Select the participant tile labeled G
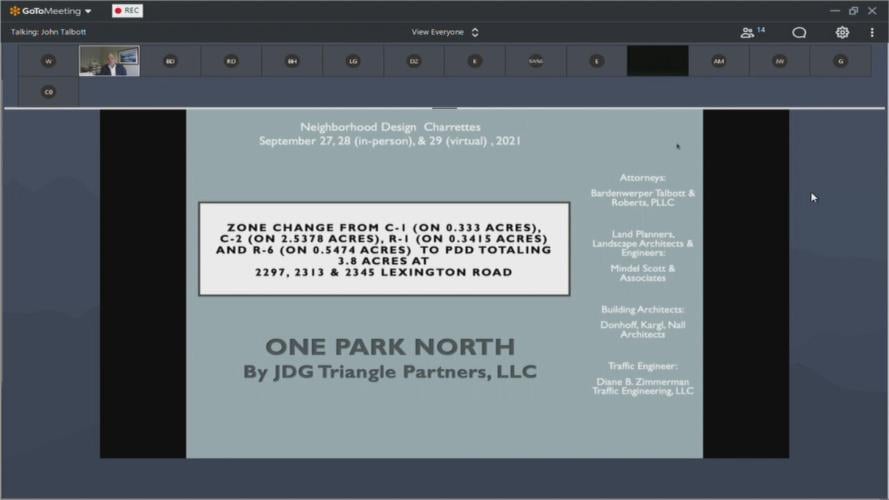This screenshot has height=500, width=889. (x=841, y=61)
